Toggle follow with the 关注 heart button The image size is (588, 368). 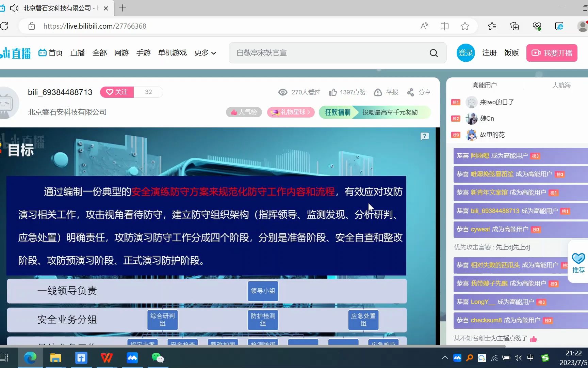pyautogui.click(x=116, y=92)
